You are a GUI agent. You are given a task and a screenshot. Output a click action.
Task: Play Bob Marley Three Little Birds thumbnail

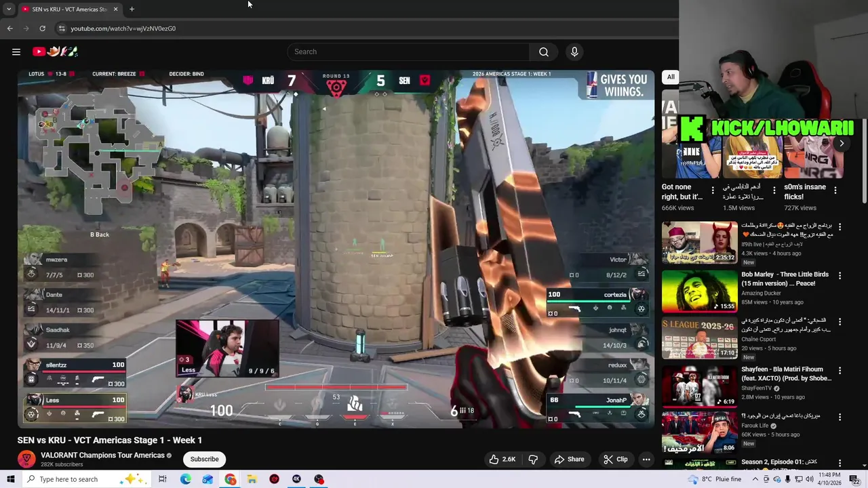(699, 291)
